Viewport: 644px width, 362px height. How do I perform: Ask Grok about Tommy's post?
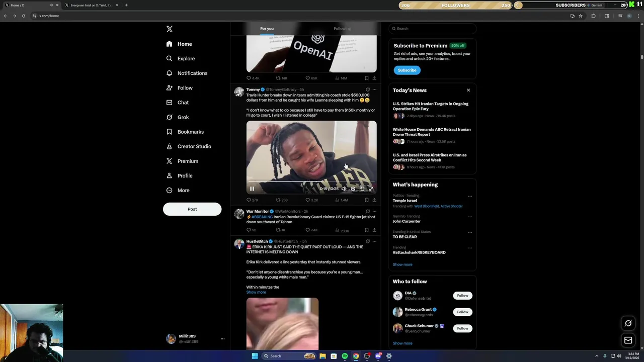pyautogui.click(x=367, y=89)
